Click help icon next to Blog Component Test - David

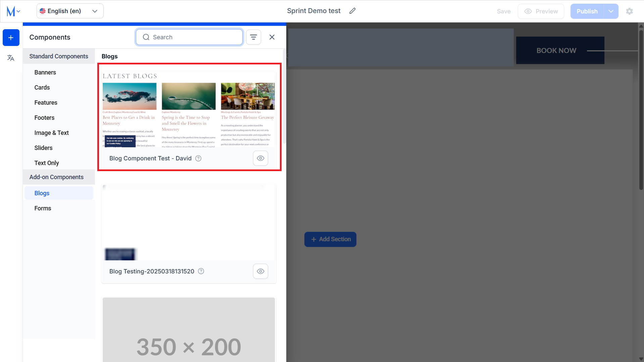tap(198, 158)
